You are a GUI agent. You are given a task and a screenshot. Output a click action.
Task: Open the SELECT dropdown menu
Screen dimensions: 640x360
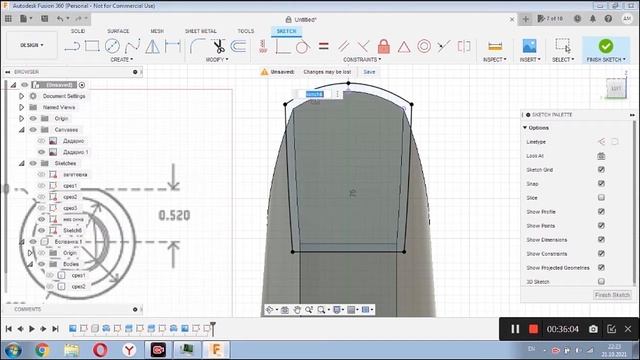click(563, 60)
